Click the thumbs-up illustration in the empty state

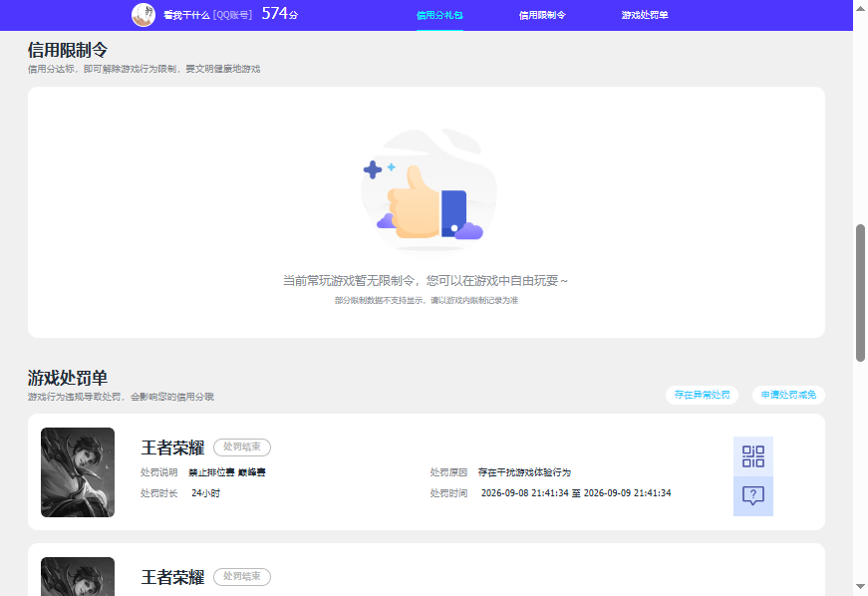pyautogui.click(x=430, y=191)
